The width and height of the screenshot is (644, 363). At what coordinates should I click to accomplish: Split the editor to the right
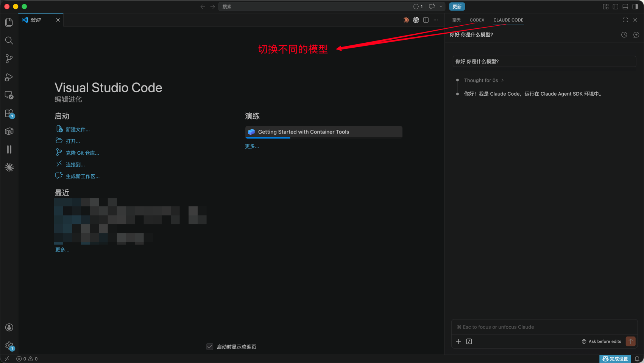426,20
